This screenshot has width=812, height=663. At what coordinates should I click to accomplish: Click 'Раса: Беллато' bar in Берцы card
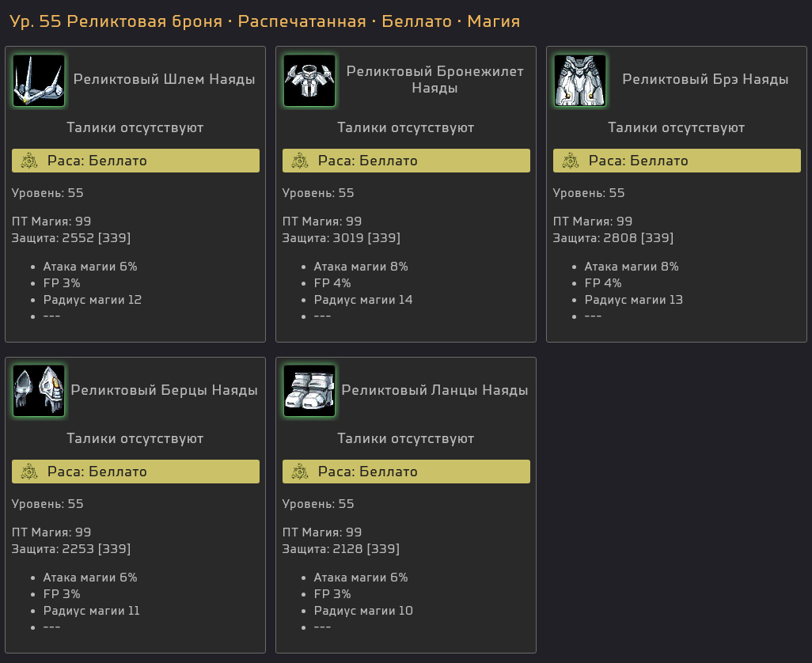(135, 472)
